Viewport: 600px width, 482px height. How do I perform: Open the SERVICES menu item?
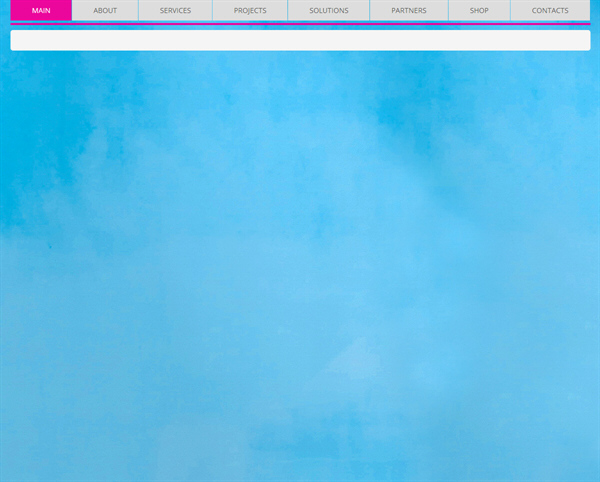tap(175, 10)
